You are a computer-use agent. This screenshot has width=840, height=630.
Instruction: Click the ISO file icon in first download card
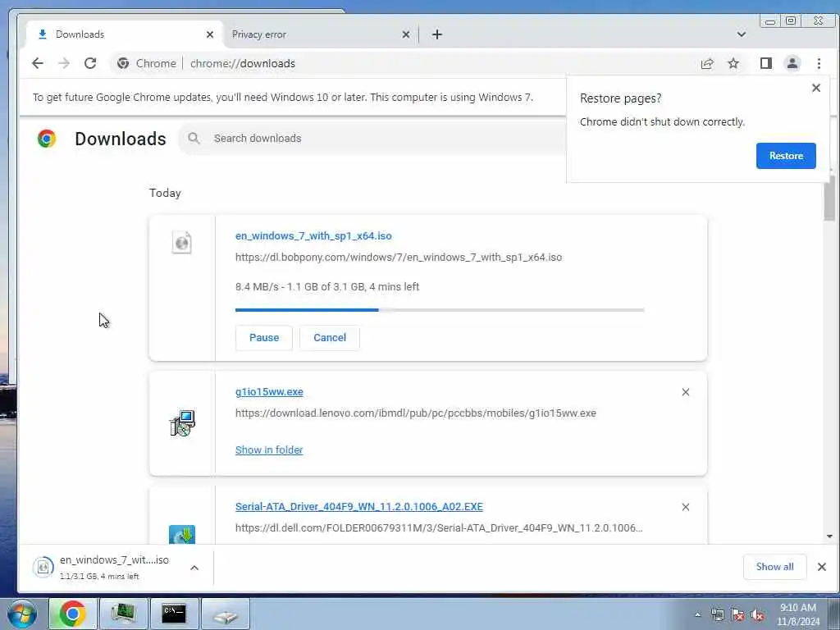[182, 242]
